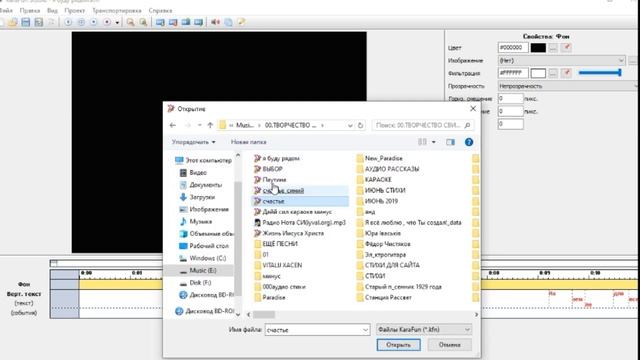This screenshot has width=640, height=360.
Task: Click the Отмена button
Action: [x=449, y=345]
